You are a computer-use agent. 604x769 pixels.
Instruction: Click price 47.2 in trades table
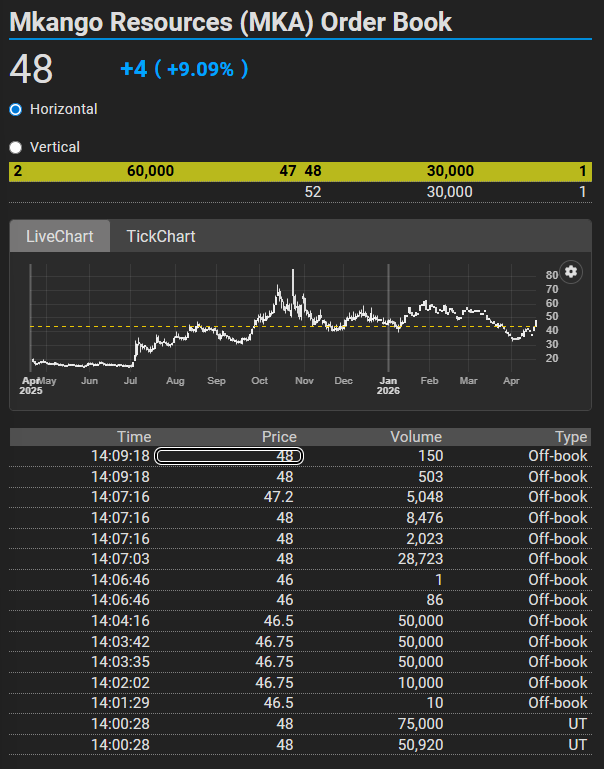278,497
